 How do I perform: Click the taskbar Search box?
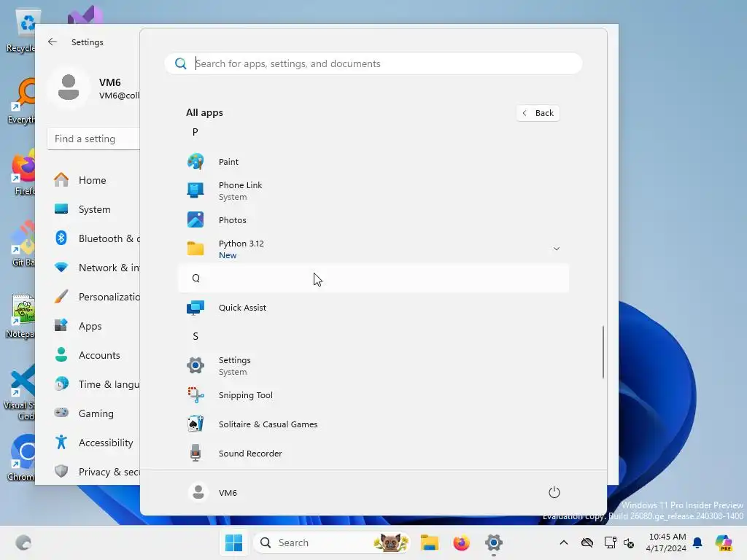click(x=333, y=542)
